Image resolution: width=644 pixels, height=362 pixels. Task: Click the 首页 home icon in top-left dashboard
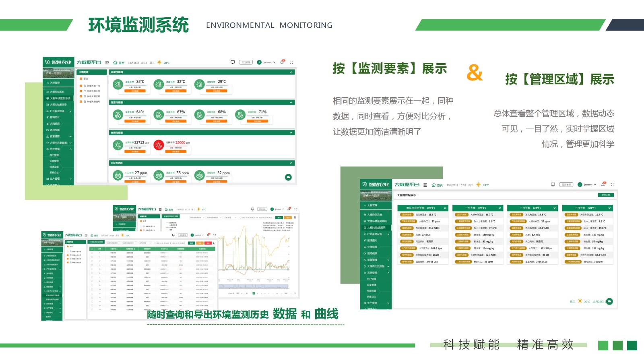pos(116,63)
